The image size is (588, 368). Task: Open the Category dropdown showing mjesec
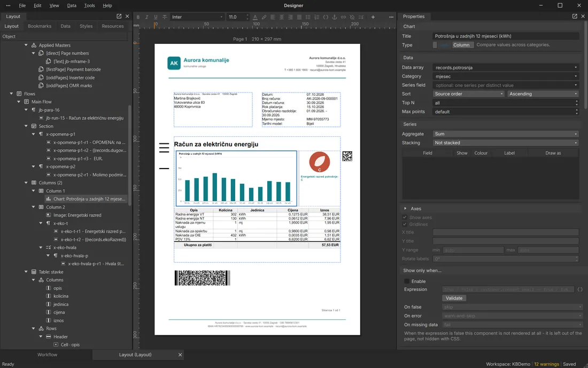pyautogui.click(x=506, y=76)
